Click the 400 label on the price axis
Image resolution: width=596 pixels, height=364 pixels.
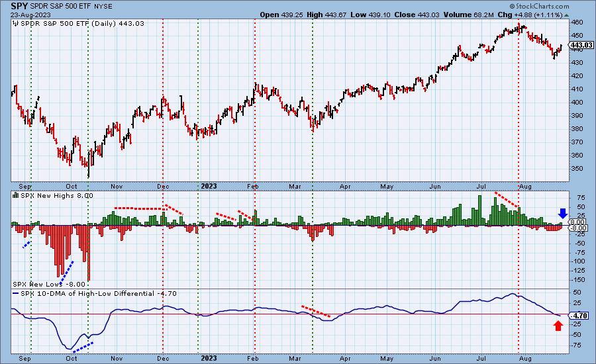pyautogui.click(x=577, y=102)
